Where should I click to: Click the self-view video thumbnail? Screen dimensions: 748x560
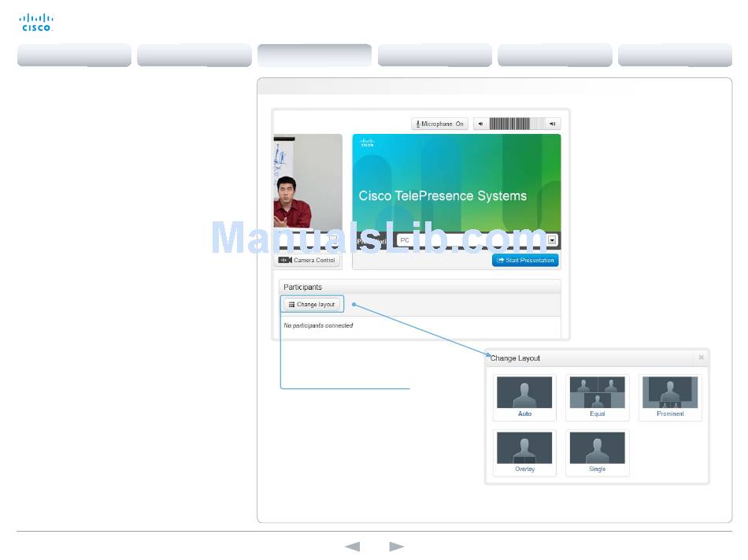click(308, 181)
